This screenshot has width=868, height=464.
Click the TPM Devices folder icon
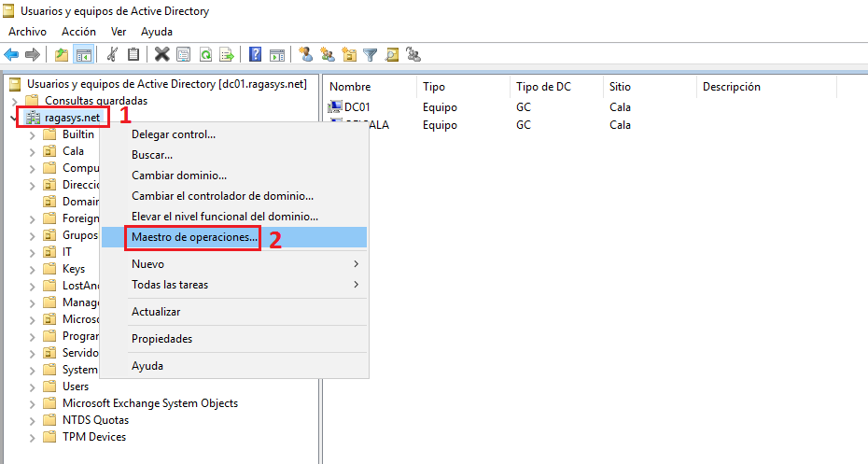(x=49, y=436)
